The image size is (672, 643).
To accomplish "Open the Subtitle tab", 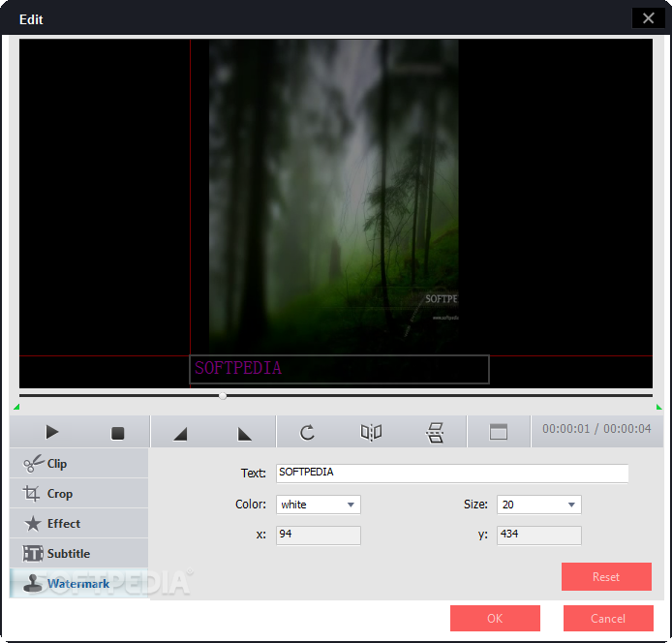I will (78, 553).
